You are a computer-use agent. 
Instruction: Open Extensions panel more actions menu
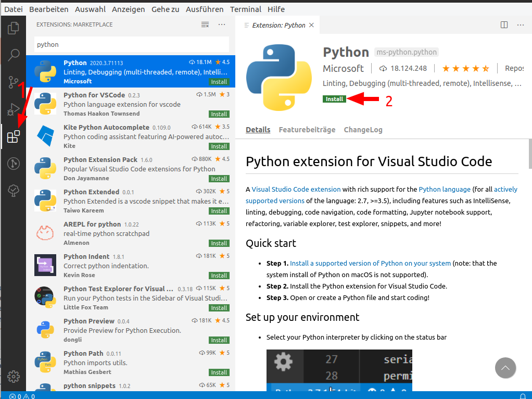tap(222, 24)
